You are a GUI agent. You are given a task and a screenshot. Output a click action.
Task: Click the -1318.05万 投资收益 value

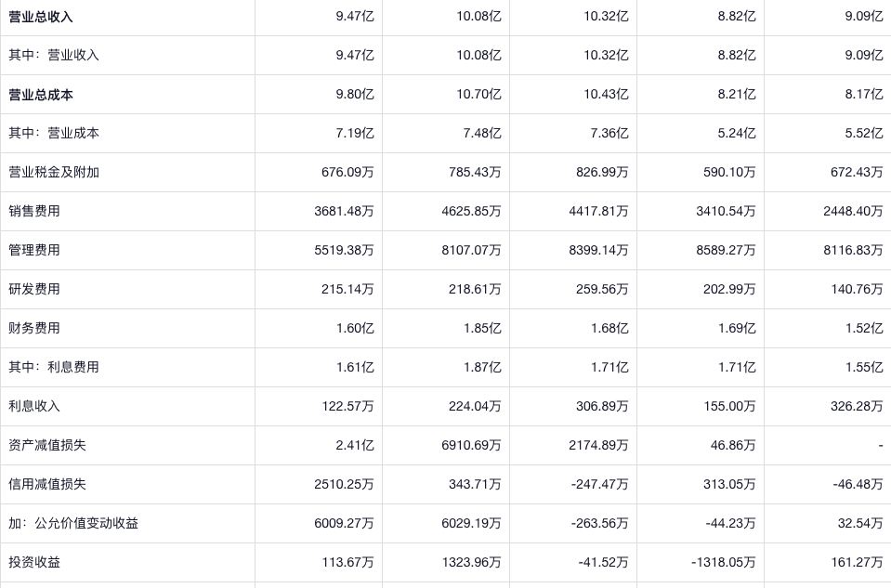click(724, 562)
